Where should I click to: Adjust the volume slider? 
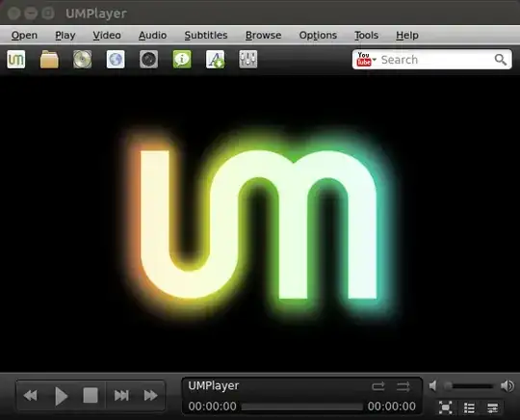tap(470, 386)
